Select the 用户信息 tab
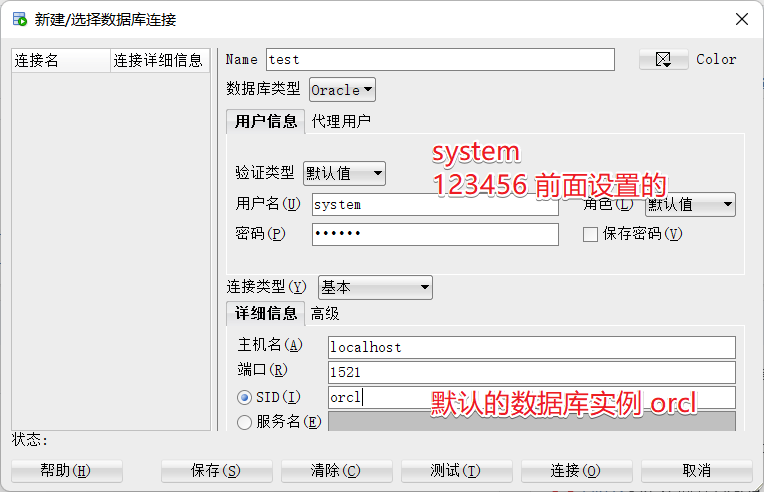 pyautogui.click(x=266, y=122)
